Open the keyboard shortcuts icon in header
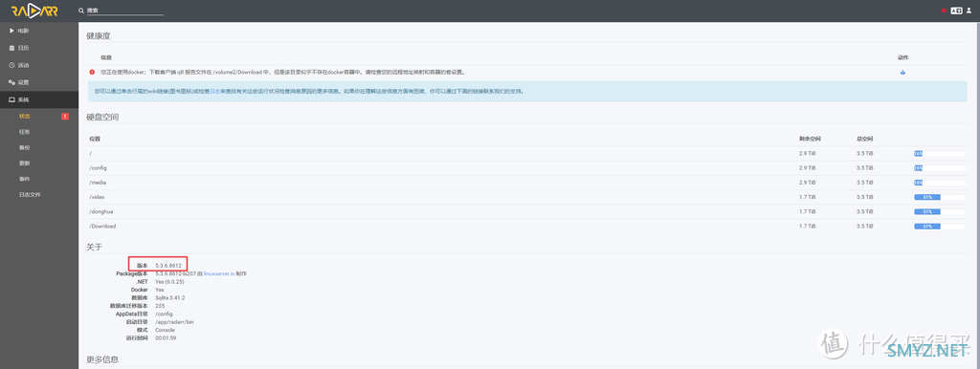 [956, 11]
